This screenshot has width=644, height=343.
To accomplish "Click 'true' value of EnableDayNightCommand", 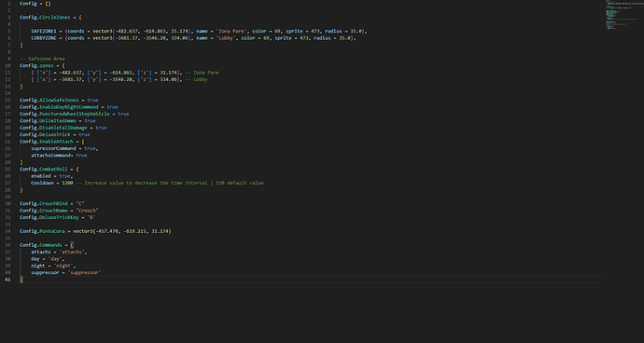I will click(112, 107).
